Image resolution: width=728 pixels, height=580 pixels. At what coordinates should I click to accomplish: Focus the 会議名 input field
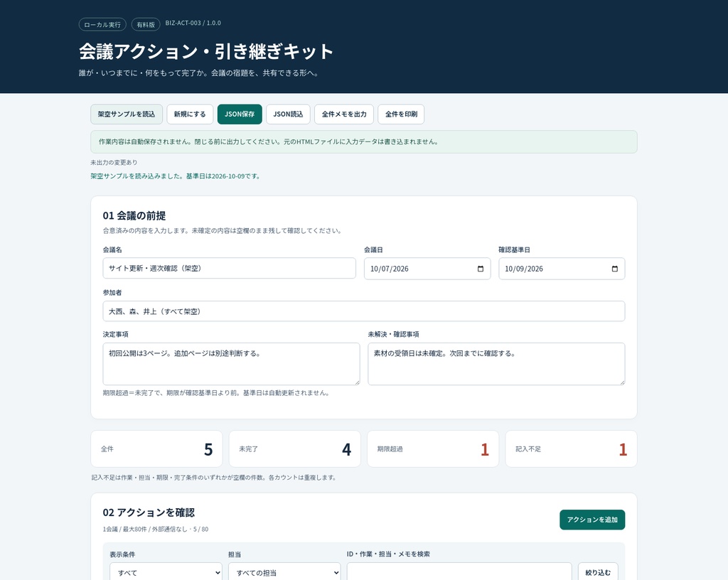(x=230, y=268)
